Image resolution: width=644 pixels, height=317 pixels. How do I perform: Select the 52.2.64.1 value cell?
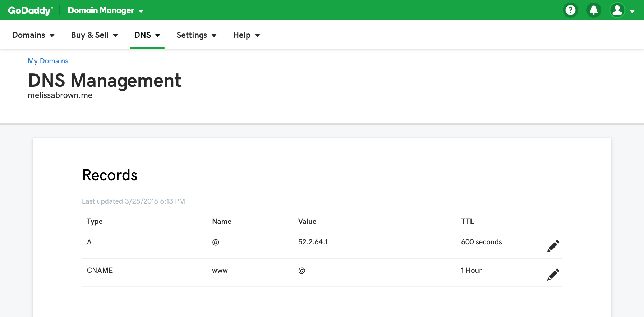[313, 242]
